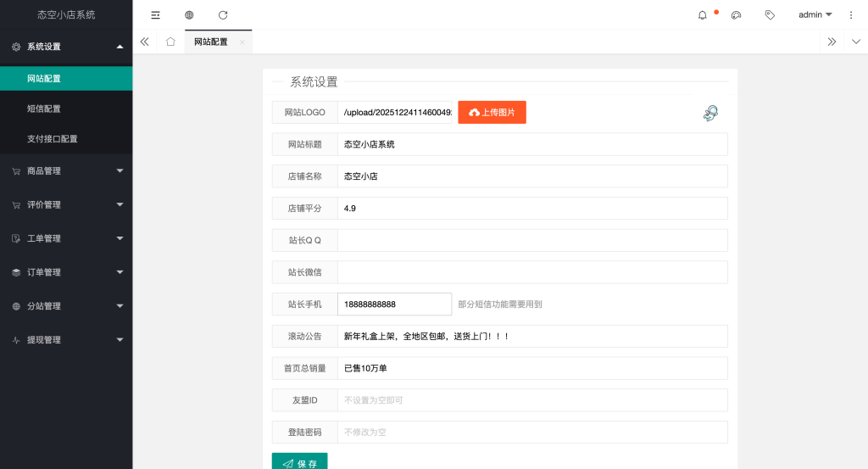868x469 pixels.
Task: Focus the 网站标题 input field
Action: click(532, 144)
